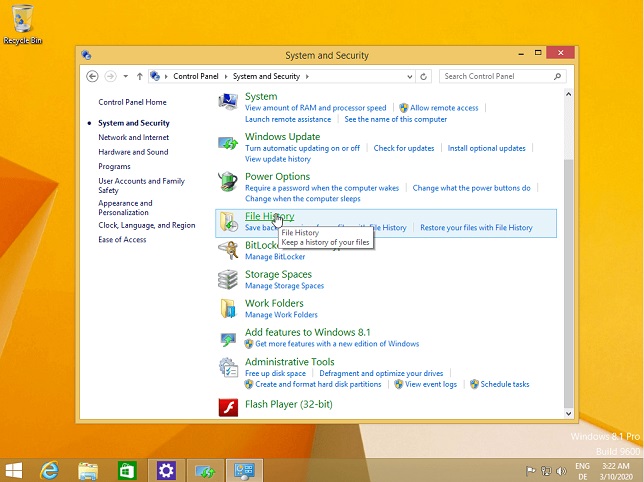This screenshot has width=644, height=482.
Task: Click View event logs link
Action: [x=431, y=385]
